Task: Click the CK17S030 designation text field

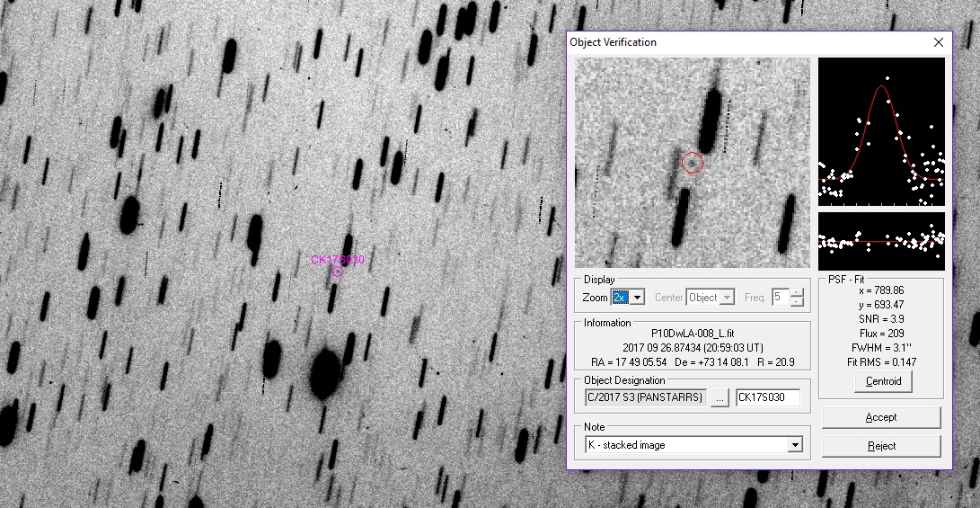Action: 767,397
